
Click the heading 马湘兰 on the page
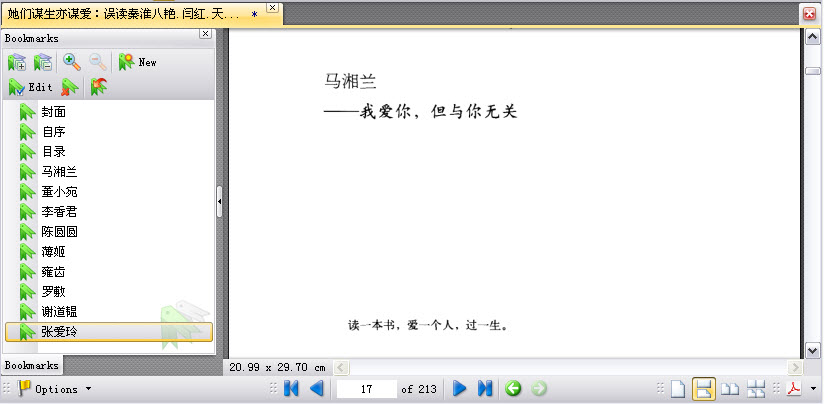pyautogui.click(x=351, y=81)
